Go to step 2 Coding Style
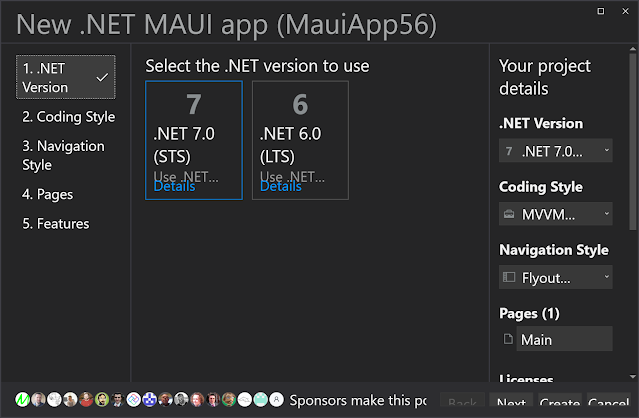Viewport: 639px width, 418px height. click(x=68, y=117)
